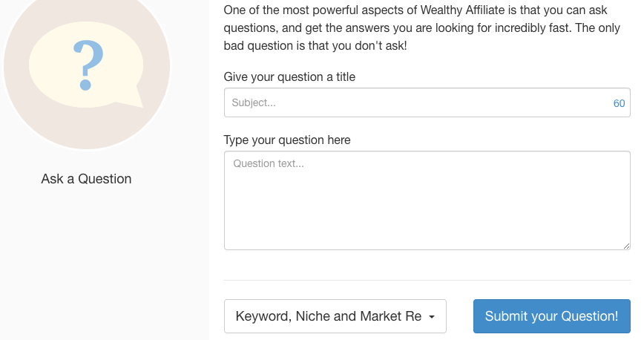Submit your Question! button
644x340 pixels.
click(551, 316)
